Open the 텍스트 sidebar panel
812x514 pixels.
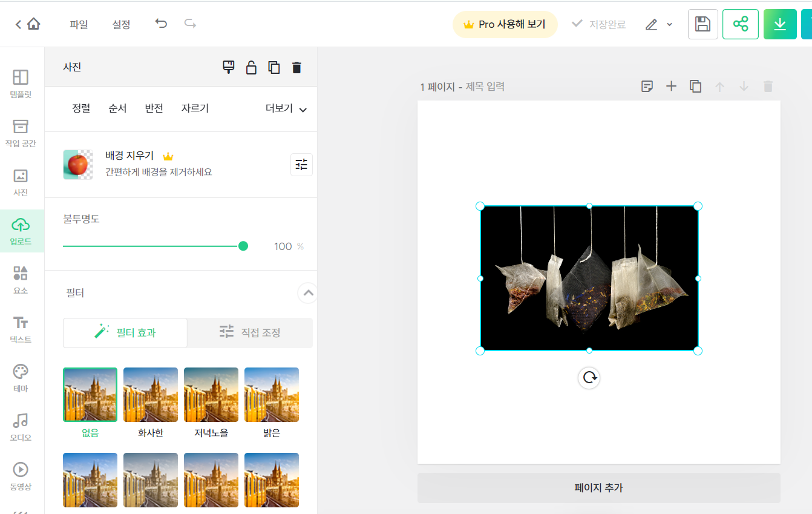point(21,329)
